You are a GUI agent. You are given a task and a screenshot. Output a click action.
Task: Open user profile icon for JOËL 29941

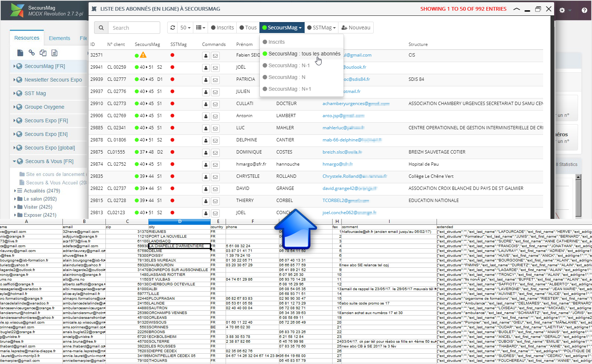[x=206, y=68]
